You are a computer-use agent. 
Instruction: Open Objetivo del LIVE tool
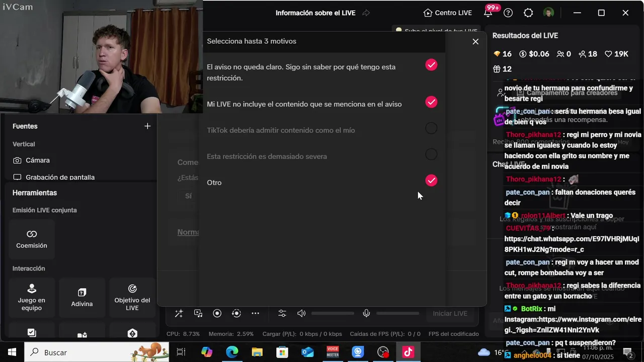tap(132, 298)
